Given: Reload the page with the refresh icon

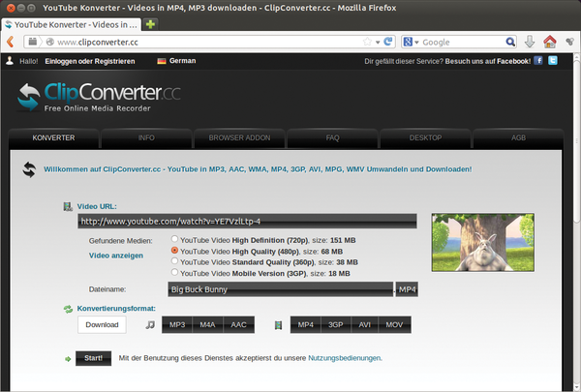Looking at the screenshot, I should click(388, 42).
